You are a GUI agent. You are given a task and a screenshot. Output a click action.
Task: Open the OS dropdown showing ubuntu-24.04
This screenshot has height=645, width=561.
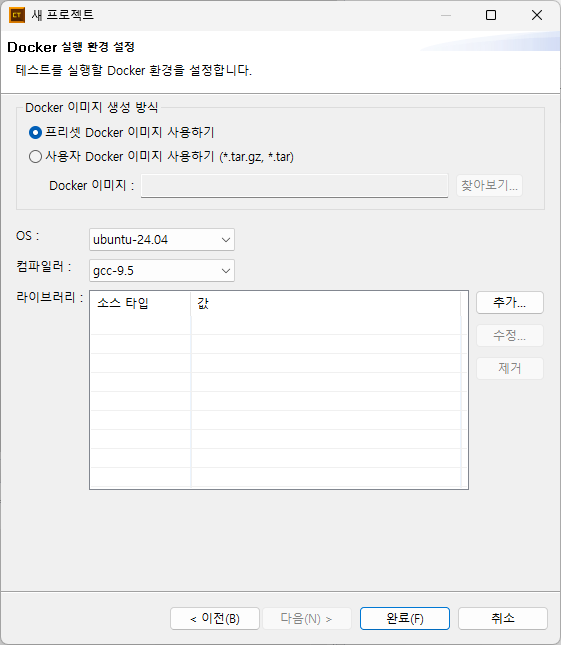pyautogui.click(x=162, y=239)
